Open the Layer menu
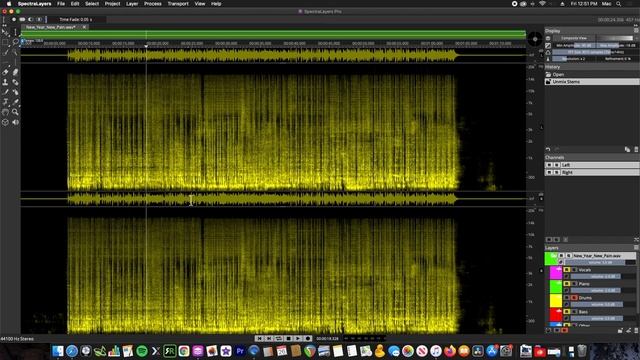The image size is (640, 360). (132, 4)
